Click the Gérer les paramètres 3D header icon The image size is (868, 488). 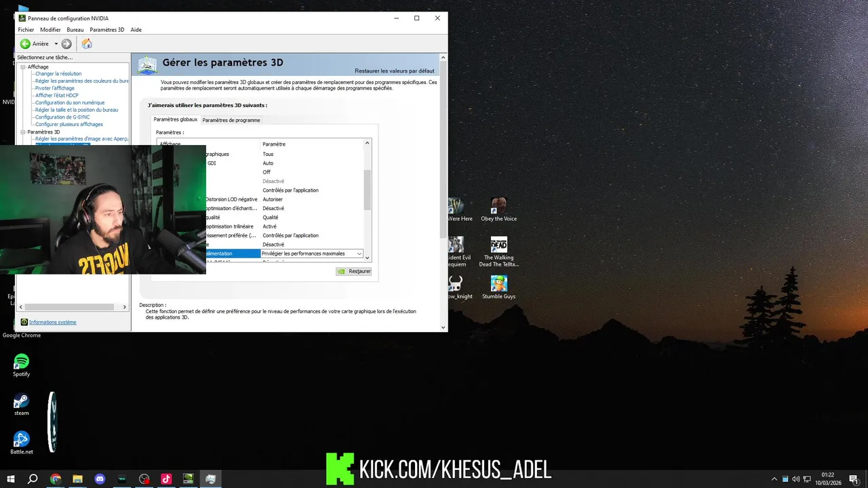coord(147,64)
